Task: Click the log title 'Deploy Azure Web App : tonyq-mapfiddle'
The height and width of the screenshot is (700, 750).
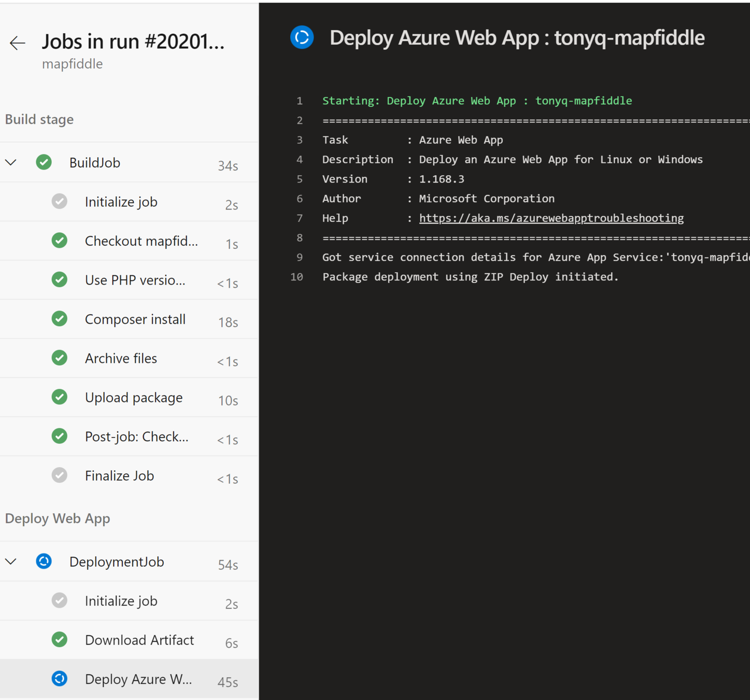Action: tap(517, 38)
